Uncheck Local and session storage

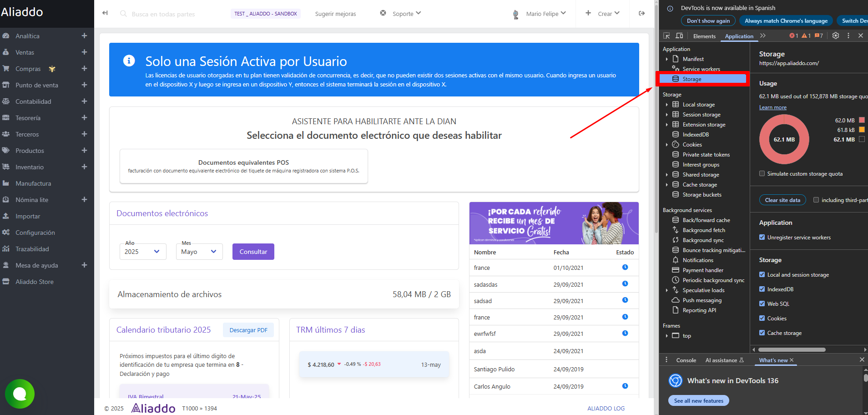pyautogui.click(x=762, y=274)
